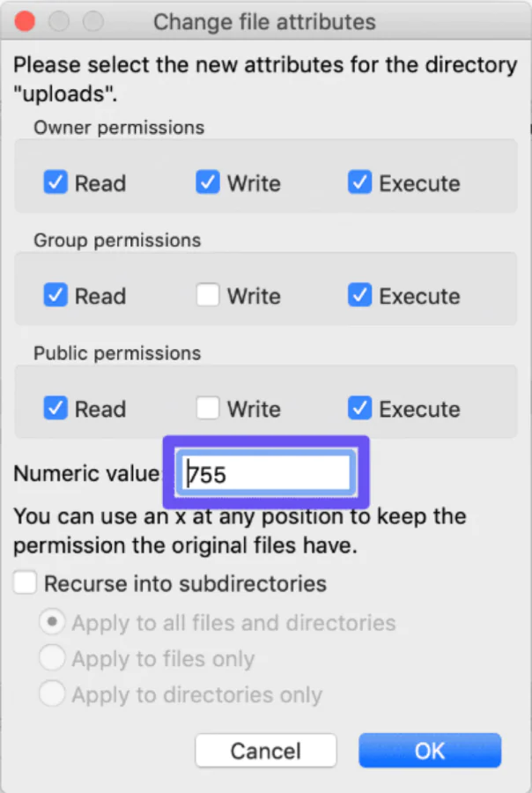Click the grayed-out zoom window button
Viewport: 532px width, 793px height.
tap(92, 21)
